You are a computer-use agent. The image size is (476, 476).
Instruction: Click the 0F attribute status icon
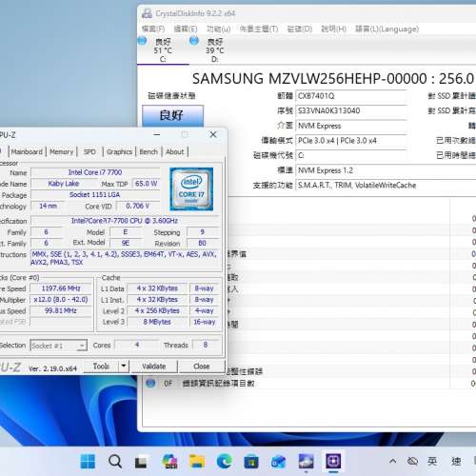click(150, 383)
